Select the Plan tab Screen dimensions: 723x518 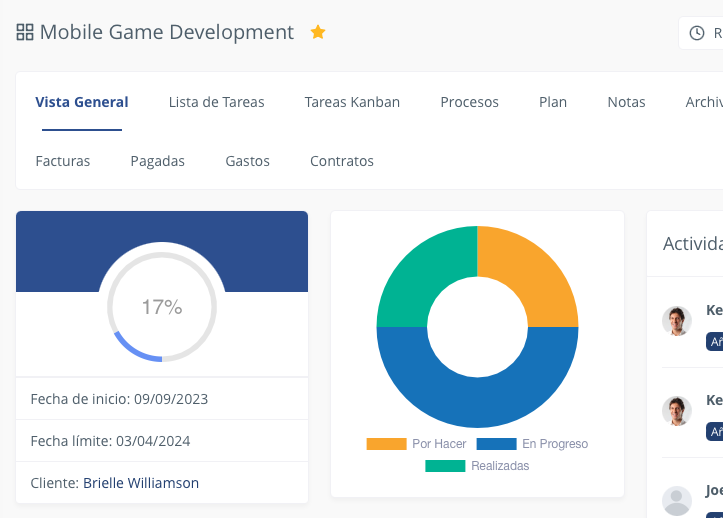coord(553,102)
